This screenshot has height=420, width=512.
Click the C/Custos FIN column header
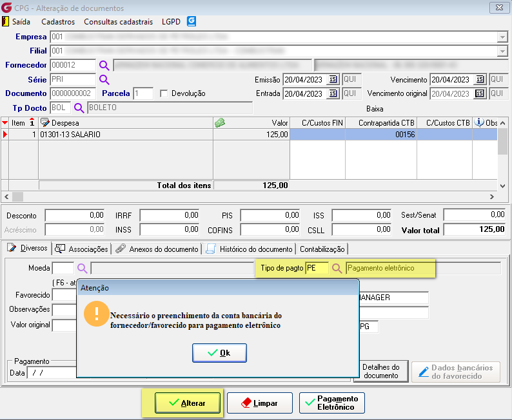pos(318,123)
